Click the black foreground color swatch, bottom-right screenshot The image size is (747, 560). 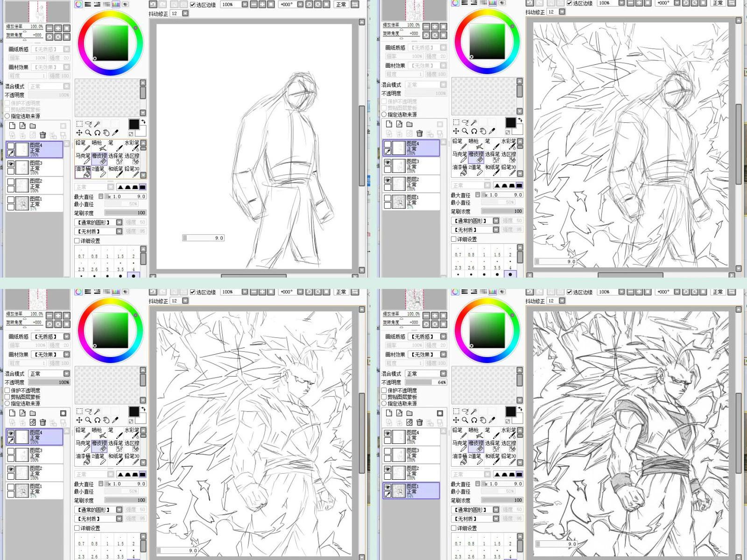pos(511,412)
